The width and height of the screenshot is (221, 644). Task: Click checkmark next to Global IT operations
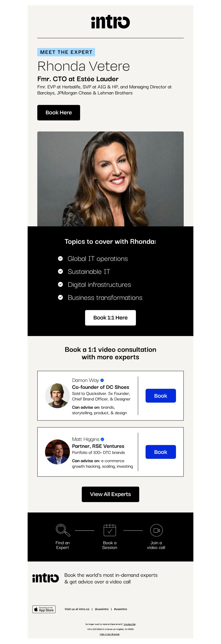click(x=60, y=259)
